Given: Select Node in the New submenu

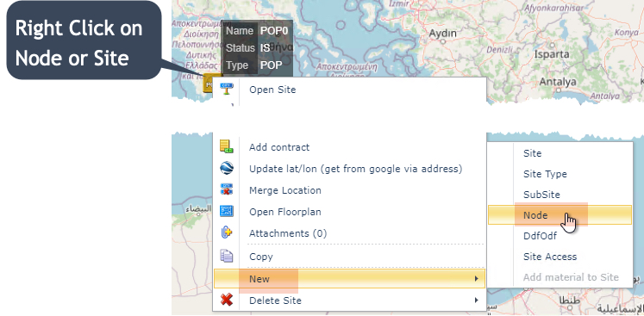Looking at the screenshot, I should coord(560,214).
